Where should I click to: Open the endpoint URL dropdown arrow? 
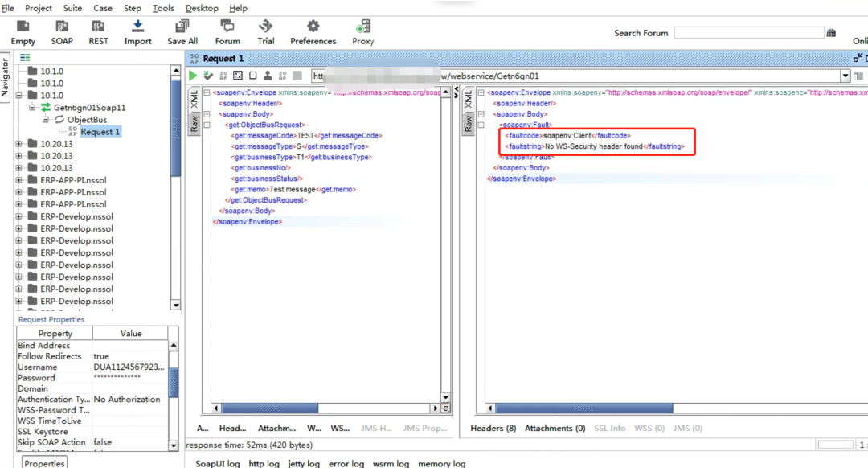[x=845, y=76]
